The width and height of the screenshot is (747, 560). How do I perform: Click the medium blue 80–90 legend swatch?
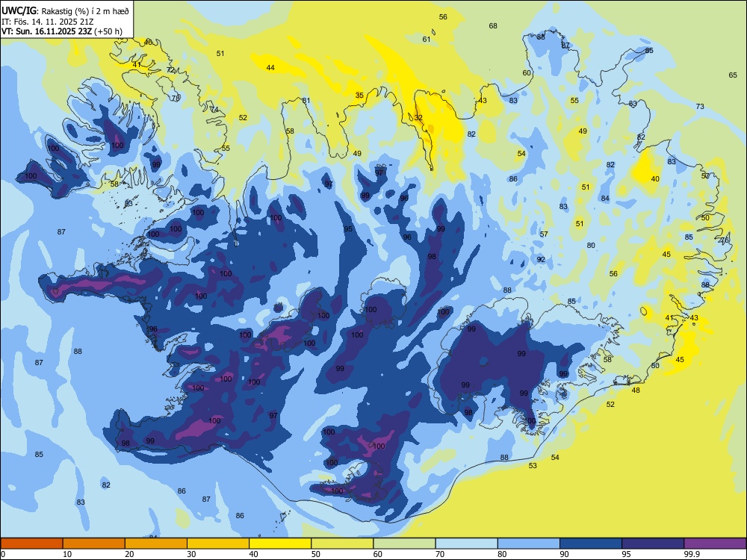click(529, 544)
